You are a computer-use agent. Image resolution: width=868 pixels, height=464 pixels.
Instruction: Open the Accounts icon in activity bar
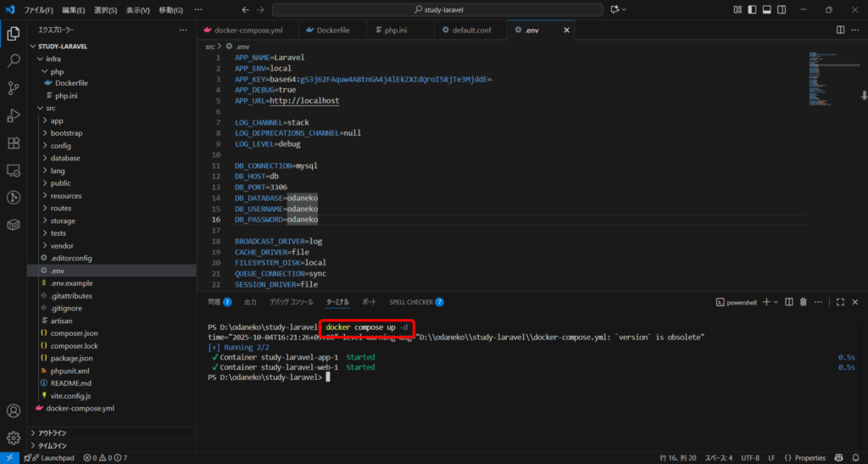(14, 411)
